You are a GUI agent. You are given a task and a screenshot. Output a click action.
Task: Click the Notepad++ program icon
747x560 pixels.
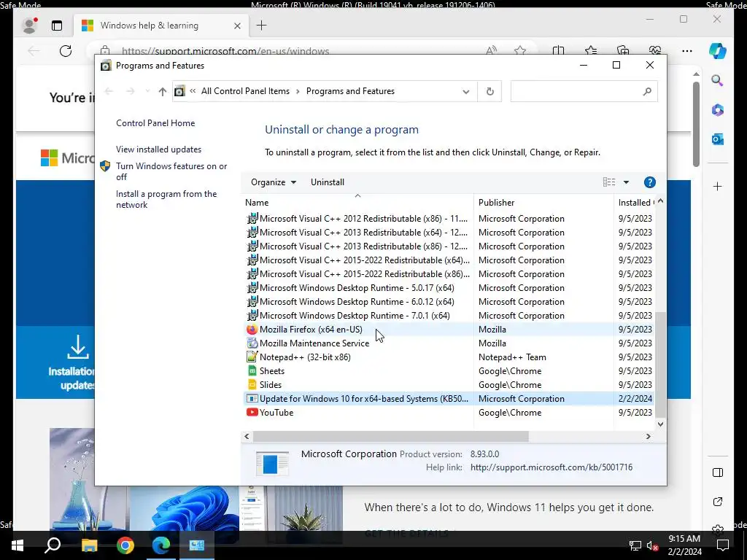coord(252,357)
